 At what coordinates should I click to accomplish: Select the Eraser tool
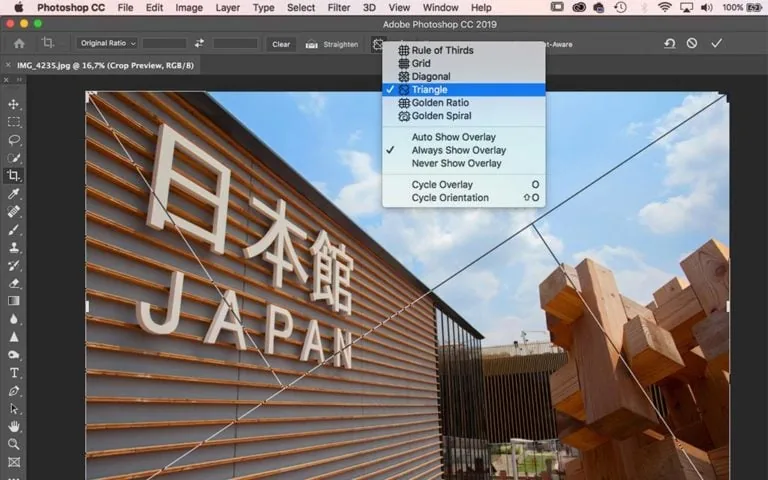(x=14, y=283)
